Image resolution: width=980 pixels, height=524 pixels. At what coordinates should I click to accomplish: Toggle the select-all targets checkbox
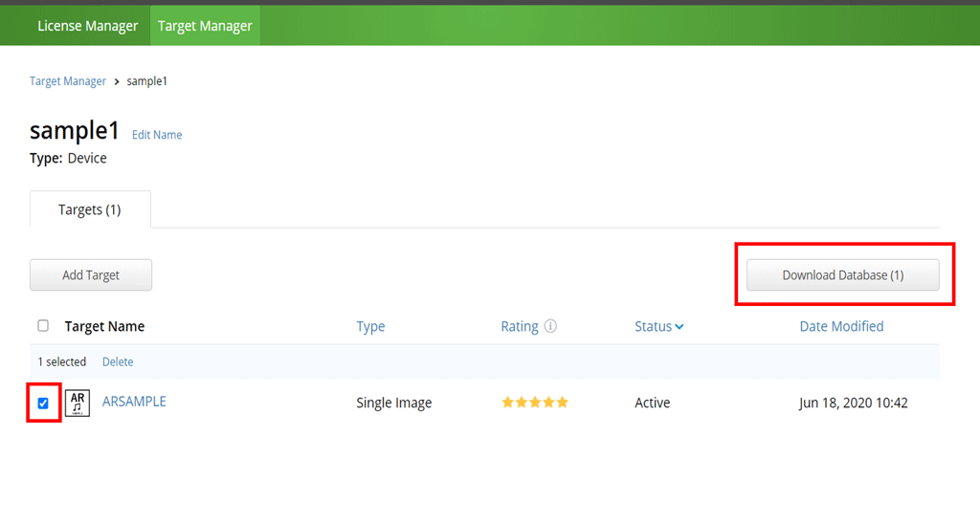point(43,326)
